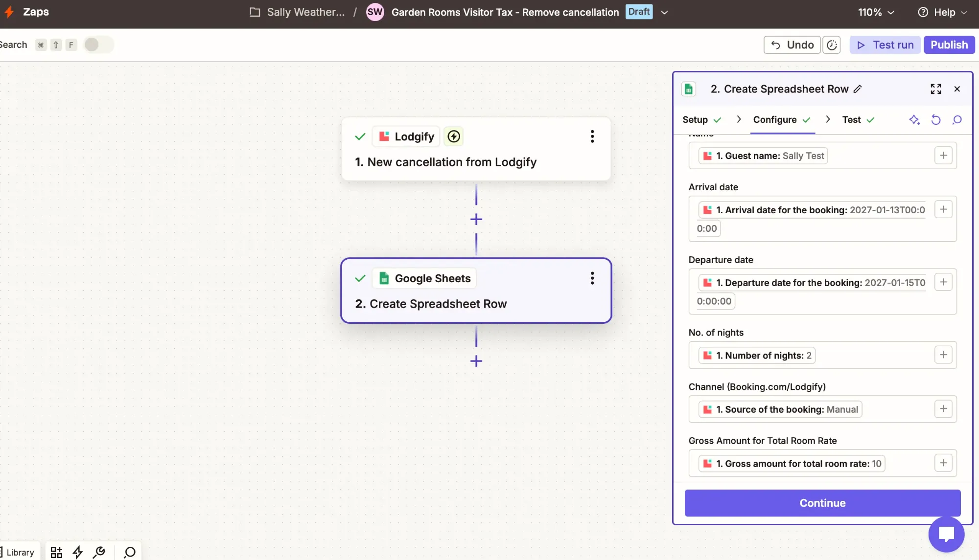
Task: Open the Draft status dropdown chevron
Action: [x=664, y=12]
